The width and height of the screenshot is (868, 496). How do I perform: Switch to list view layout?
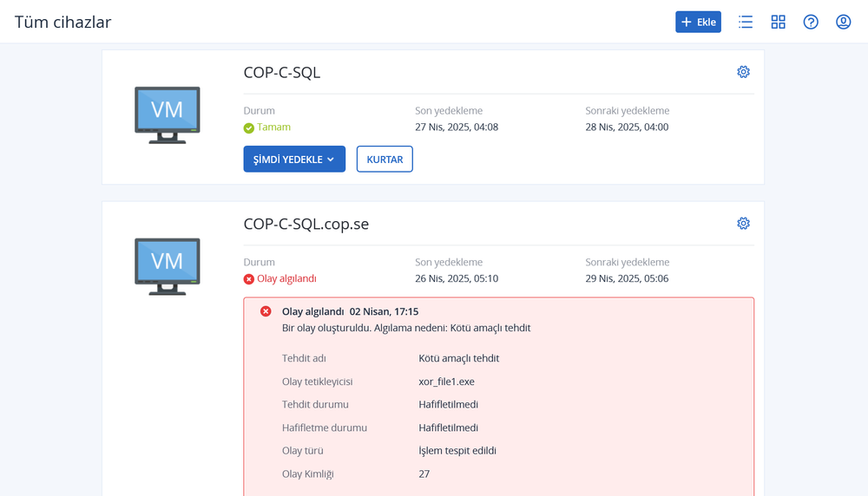(x=745, y=22)
